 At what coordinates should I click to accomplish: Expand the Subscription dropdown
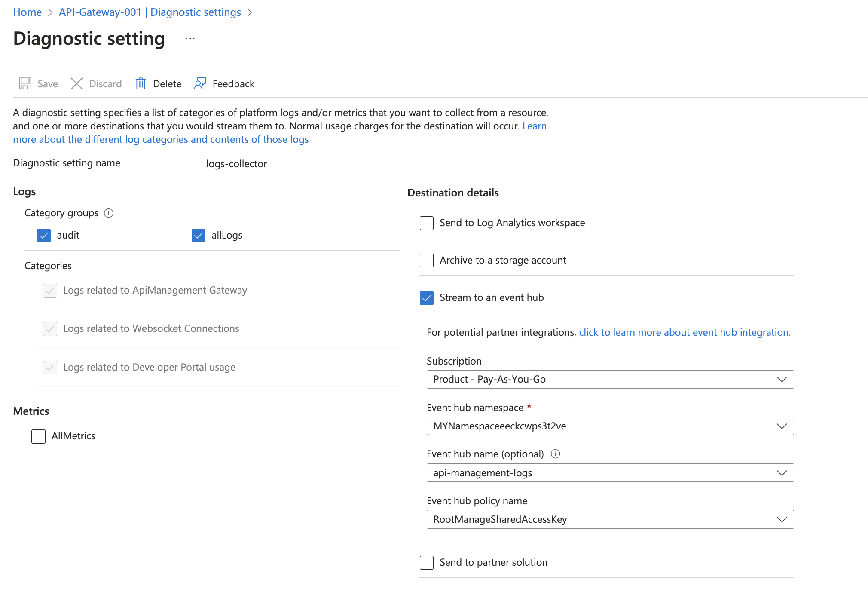[610, 379]
